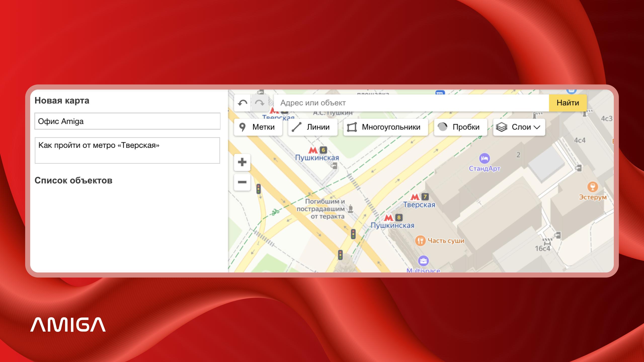Select the Многоугольники polygon tool

385,127
